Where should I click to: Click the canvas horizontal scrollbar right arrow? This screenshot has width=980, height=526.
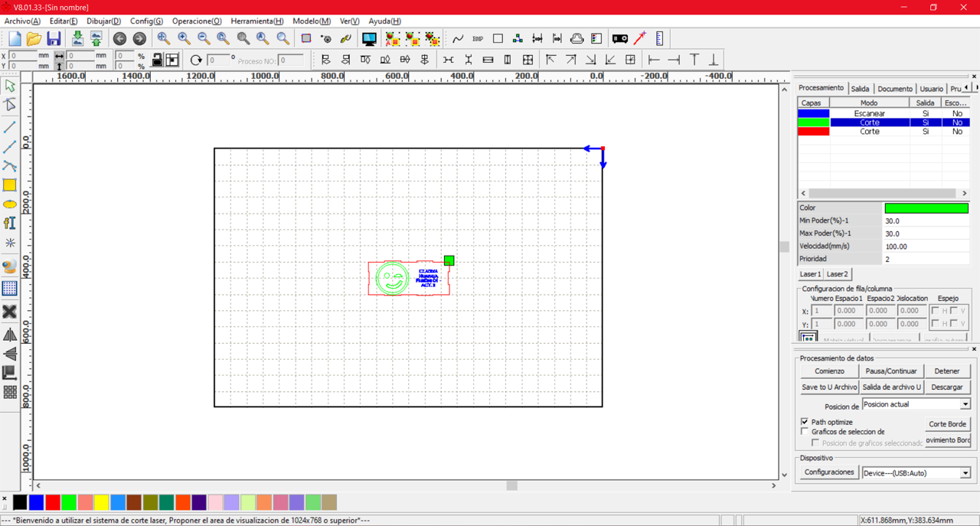point(773,485)
